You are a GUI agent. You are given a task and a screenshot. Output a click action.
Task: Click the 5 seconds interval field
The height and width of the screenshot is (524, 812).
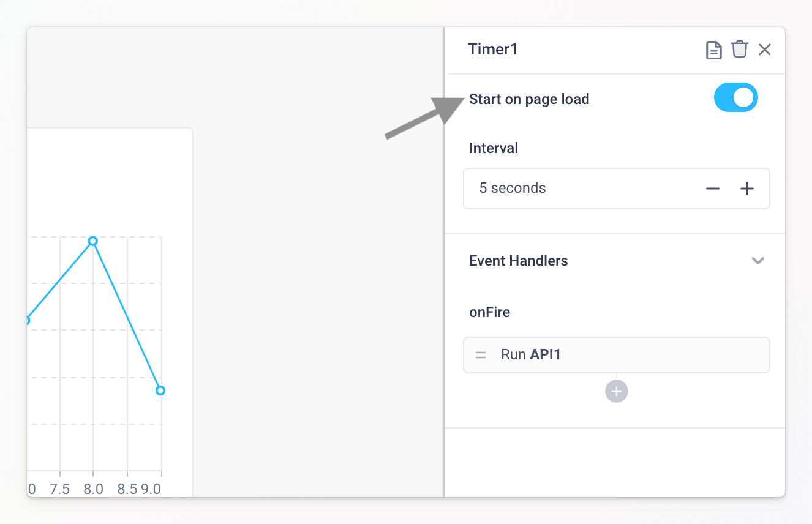click(x=551, y=188)
